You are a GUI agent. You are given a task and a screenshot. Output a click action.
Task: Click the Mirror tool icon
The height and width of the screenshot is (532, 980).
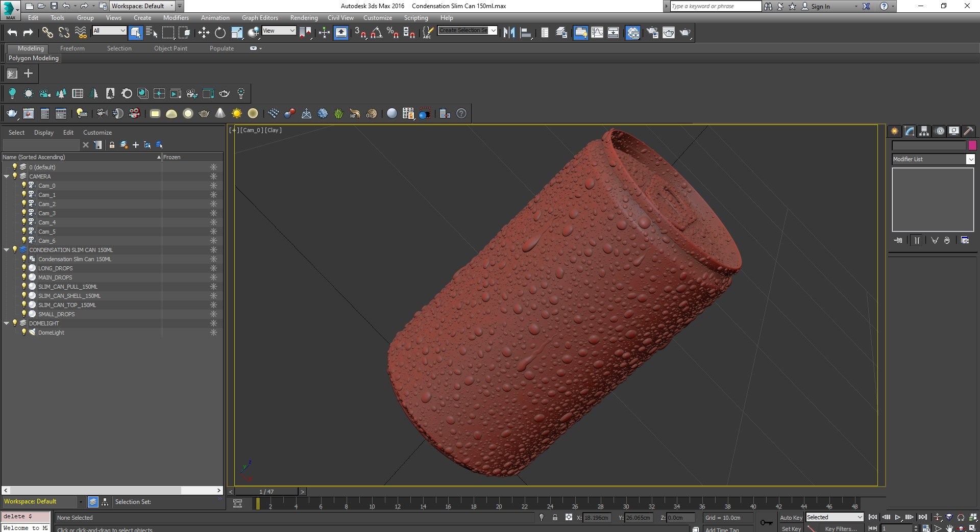tap(509, 33)
